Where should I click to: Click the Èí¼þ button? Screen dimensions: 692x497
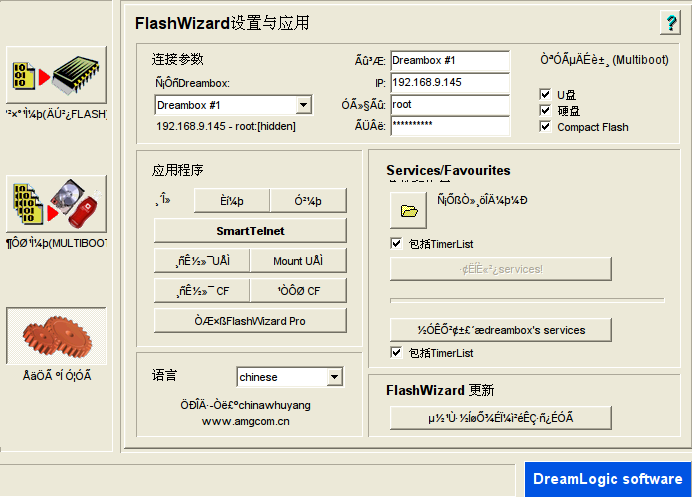point(232,201)
